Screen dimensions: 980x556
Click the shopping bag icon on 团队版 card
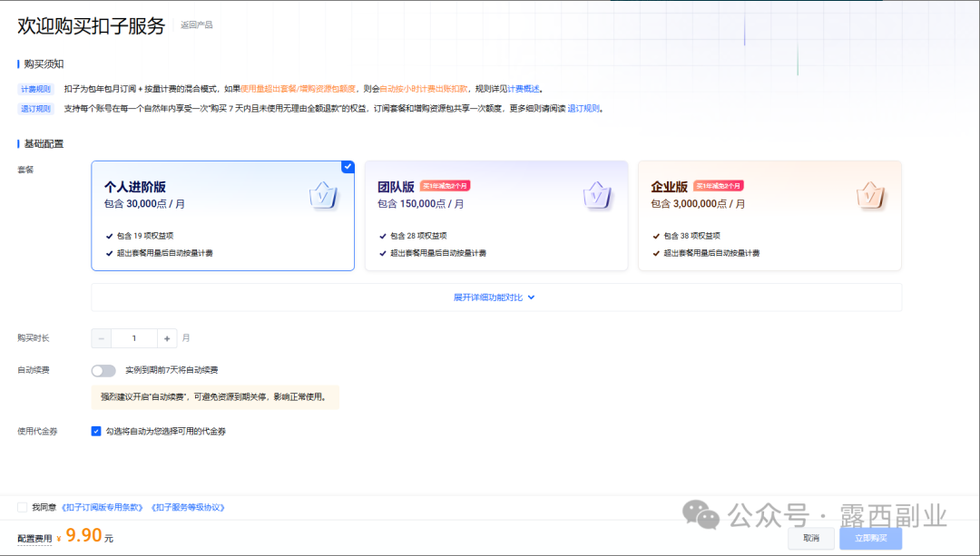coord(597,195)
